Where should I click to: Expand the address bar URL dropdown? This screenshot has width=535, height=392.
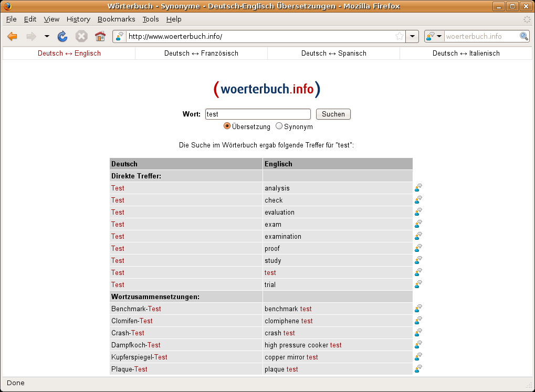(412, 36)
